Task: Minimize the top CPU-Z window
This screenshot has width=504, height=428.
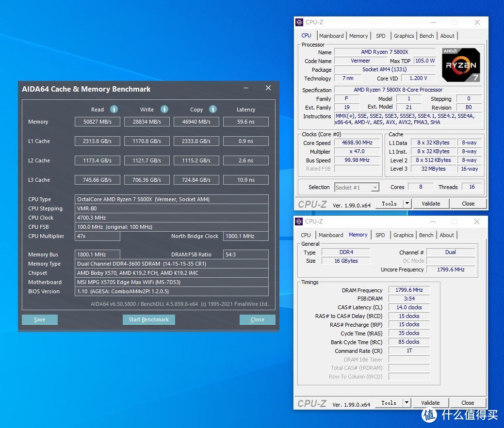Action: point(433,22)
